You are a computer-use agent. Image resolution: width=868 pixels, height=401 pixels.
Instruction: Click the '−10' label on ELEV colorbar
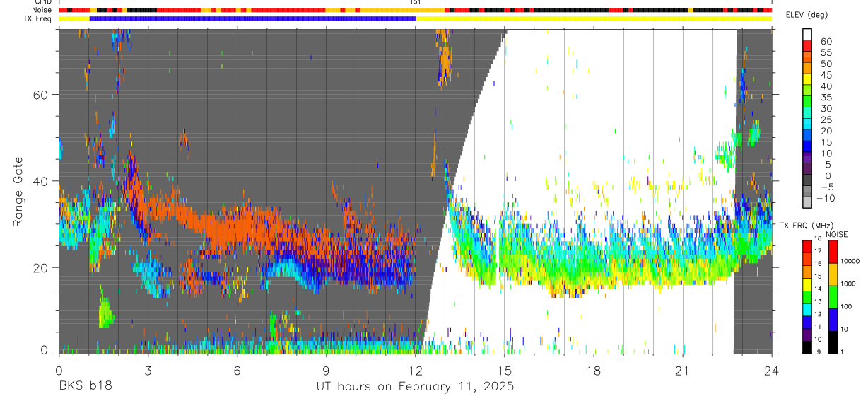coord(826,199)
